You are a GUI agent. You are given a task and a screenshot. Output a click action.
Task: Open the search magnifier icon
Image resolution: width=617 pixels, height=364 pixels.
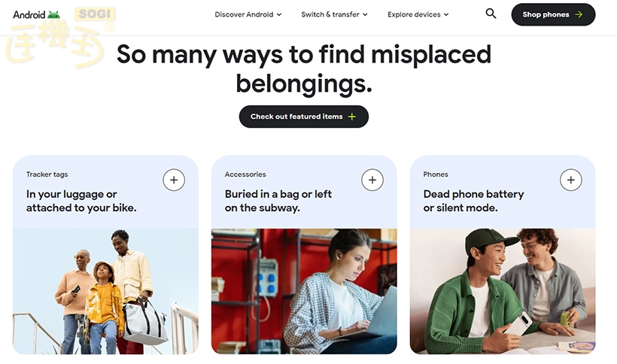click(x=491, y=14)
